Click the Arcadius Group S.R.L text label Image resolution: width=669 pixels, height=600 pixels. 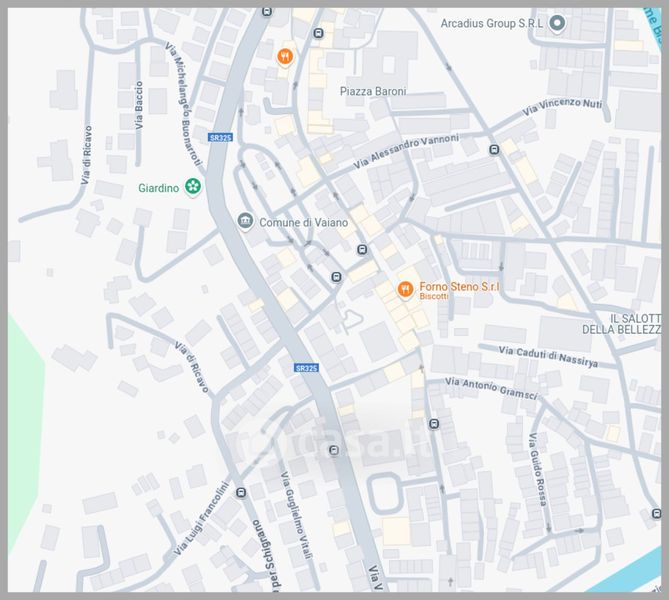pyautogui.click(x=494, y=23)
